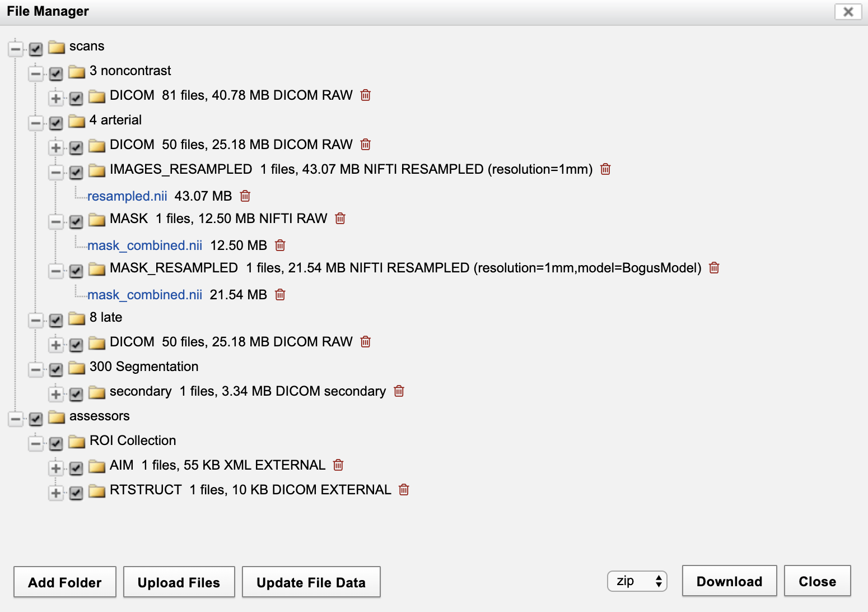This screenshot has width=868, height=612.
Task: Uncheck the top-level scans checkbox
Action: coord(36,49)
